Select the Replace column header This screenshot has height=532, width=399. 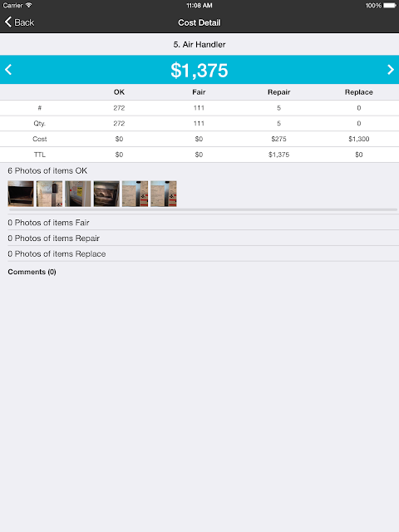(x=359, y=92)
